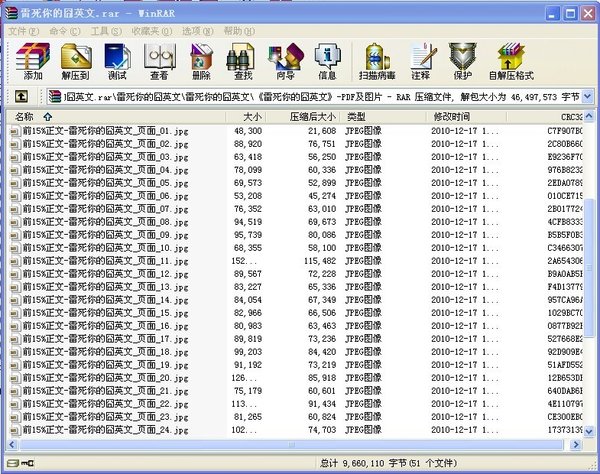This screenshot has height=474, width=600.
Task: Click the horizontal scrollbar thumb
Action: (291, 444)
